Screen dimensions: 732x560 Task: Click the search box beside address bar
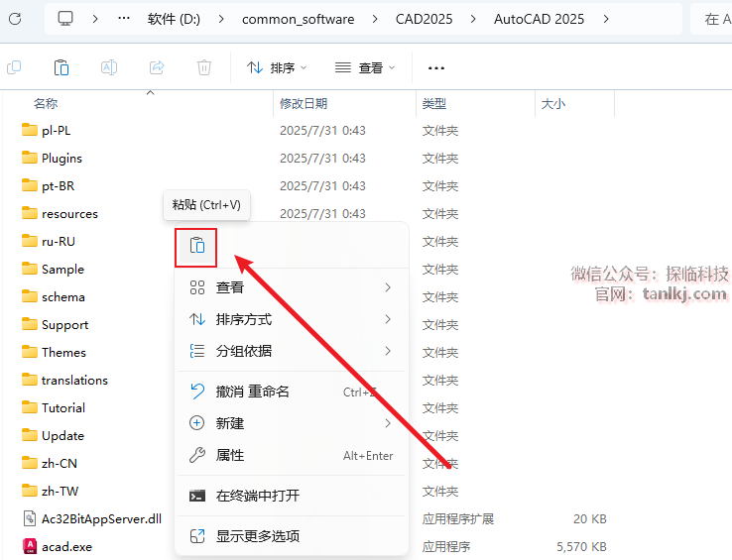click(711, 19)
